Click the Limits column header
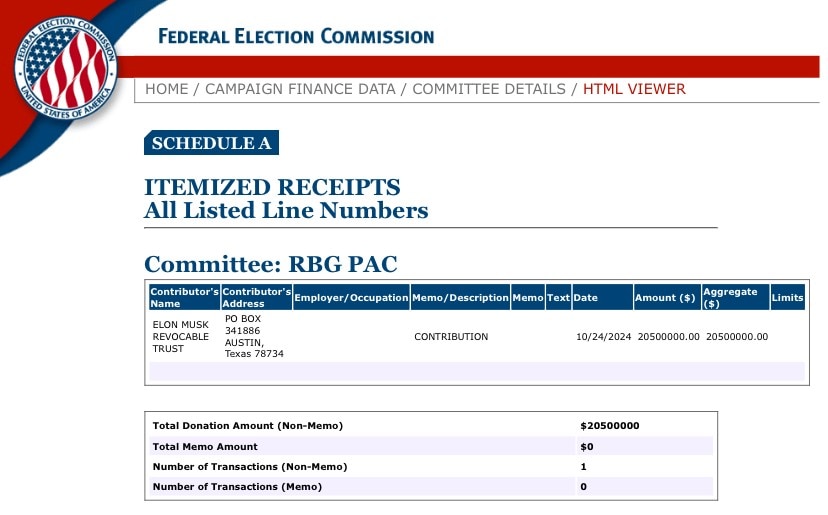828x515 pixels. pos(787,298)
